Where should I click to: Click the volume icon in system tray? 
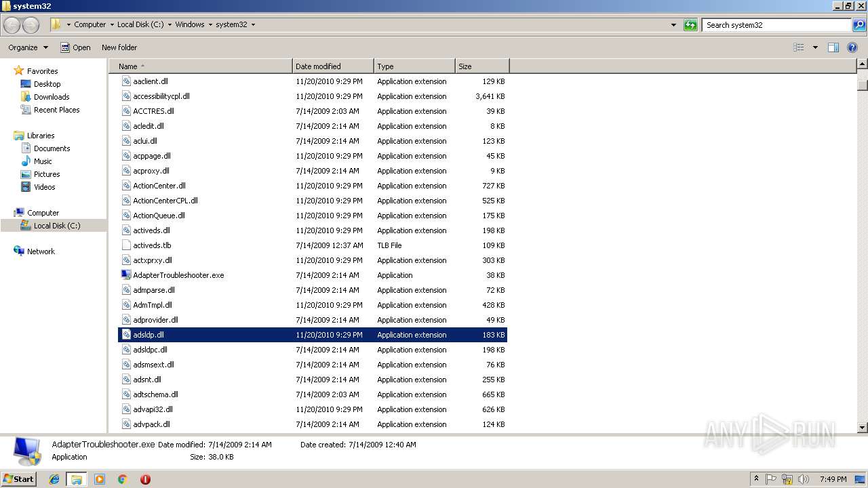pyautogui.click(x=803, y=479)
